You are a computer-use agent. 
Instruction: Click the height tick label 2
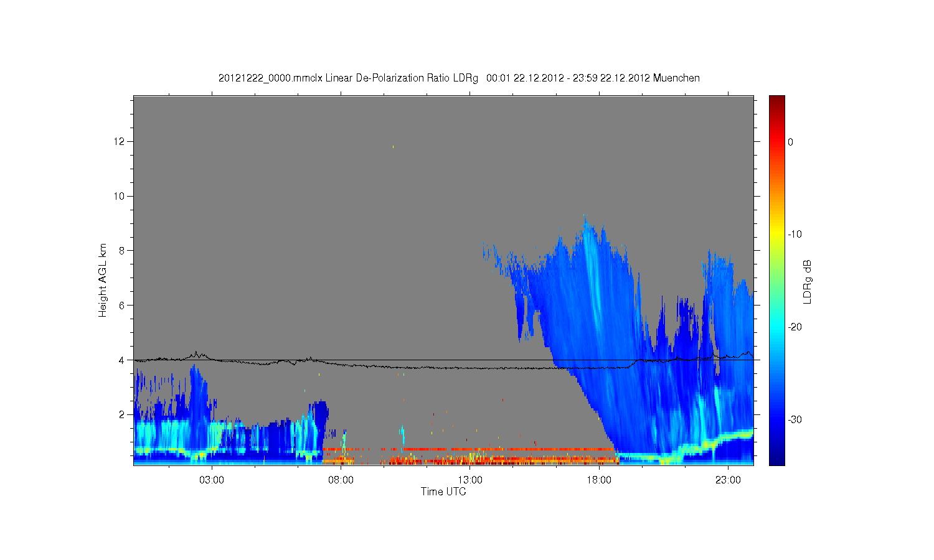point(123,415)
